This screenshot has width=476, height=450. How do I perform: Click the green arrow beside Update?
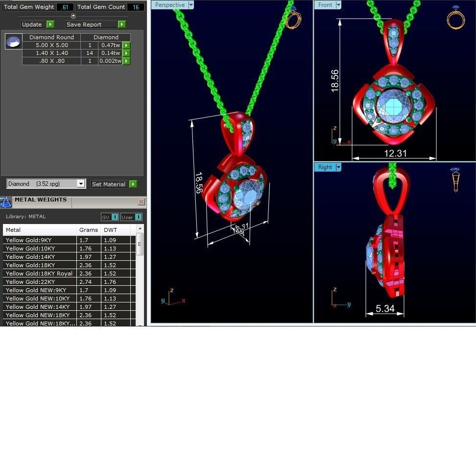tap(50, 25)
